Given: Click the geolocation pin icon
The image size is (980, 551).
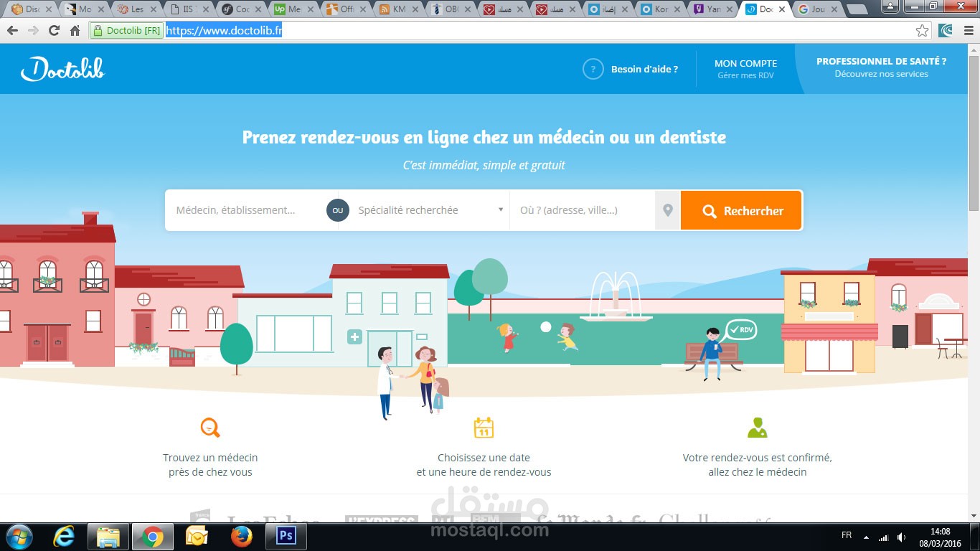Looking at the screenshot, I should tap(668, 210).
